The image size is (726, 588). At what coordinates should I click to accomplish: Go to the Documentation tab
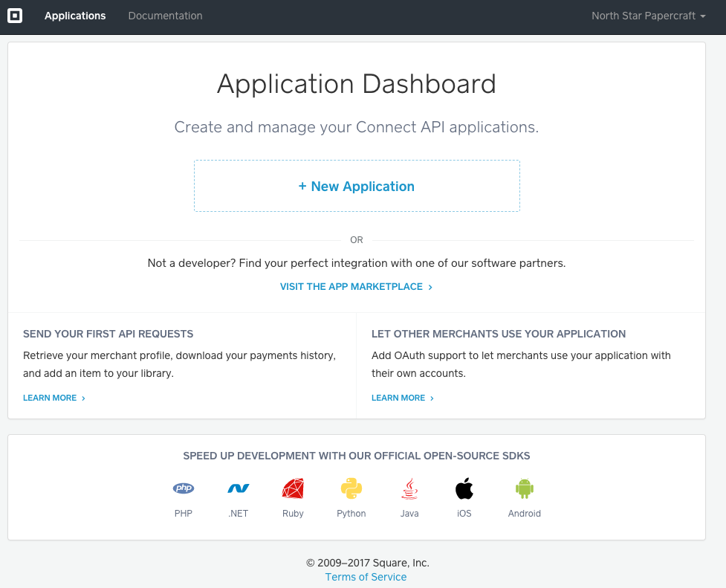click(165, 16)
